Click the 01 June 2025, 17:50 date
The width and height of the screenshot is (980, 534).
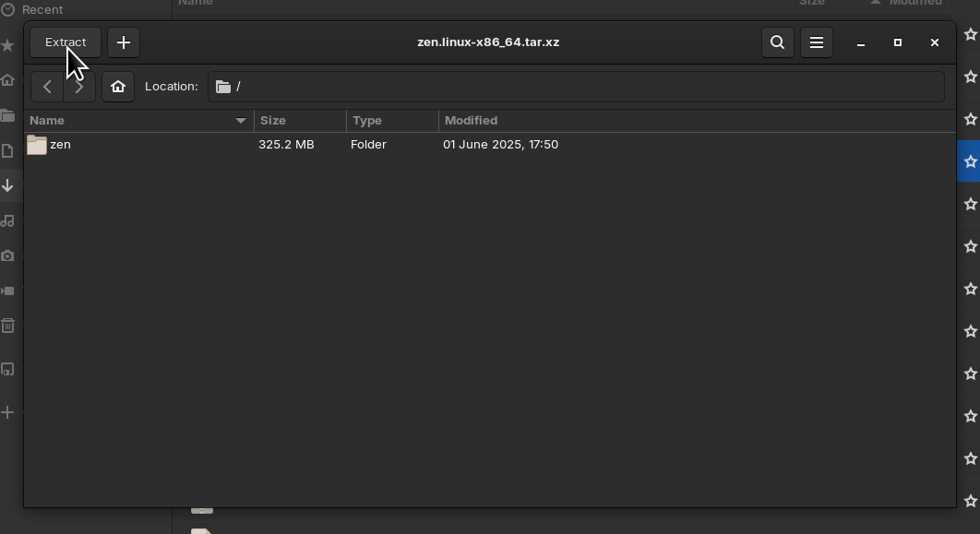[x=501, y=145]
